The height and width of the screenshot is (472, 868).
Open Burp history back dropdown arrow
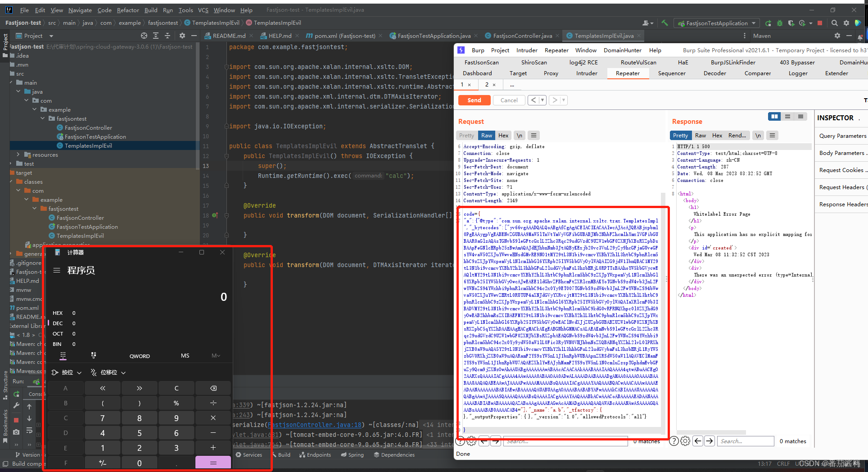coord(542,100)
